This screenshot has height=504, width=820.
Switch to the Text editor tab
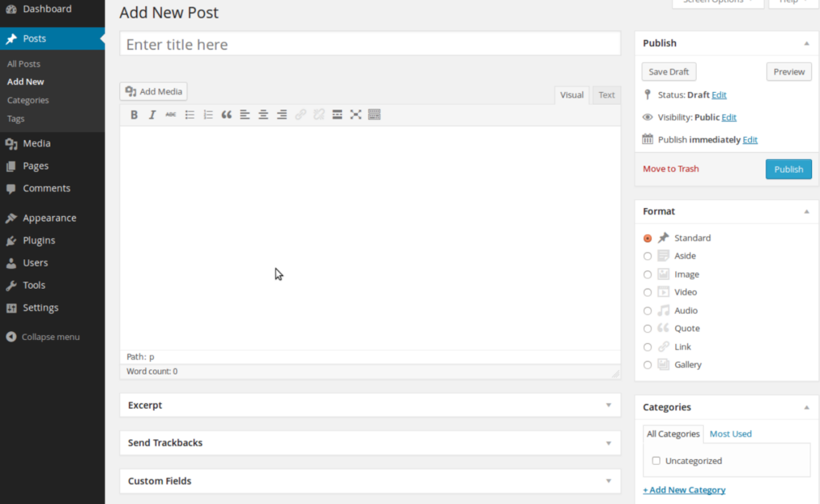coord(607,95)
